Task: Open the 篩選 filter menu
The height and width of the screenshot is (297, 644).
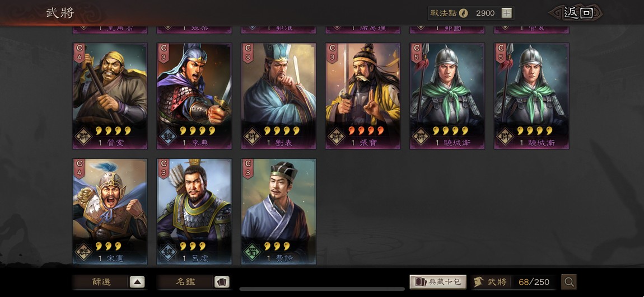Action: coord(109,282)
